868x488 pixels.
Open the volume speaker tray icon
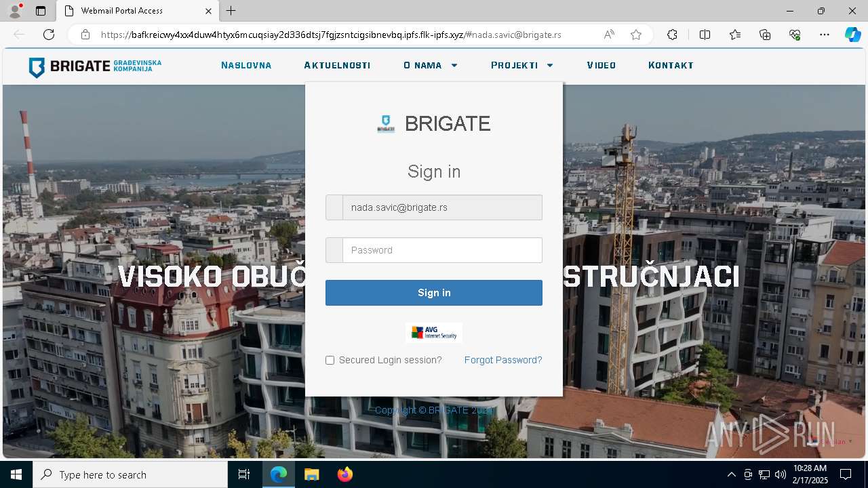click(780, 474)
